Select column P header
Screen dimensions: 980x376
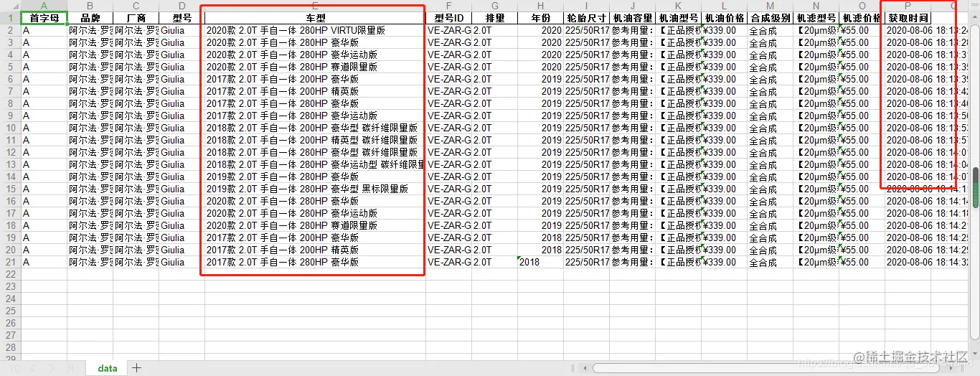pos(908,6)
